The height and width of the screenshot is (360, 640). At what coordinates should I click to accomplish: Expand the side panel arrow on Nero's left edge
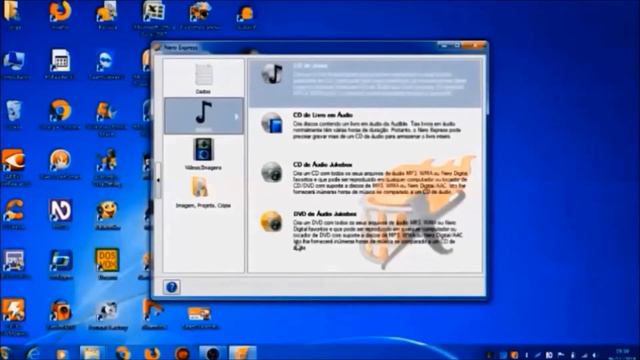coord(158,180)
